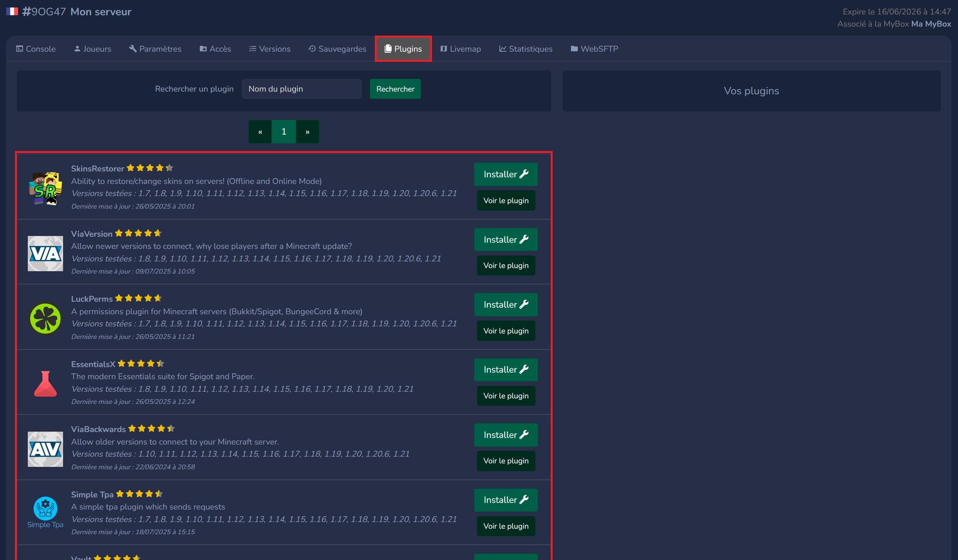Click the LuckPerms description text
The image size is (958, 560).
point(217,312)
